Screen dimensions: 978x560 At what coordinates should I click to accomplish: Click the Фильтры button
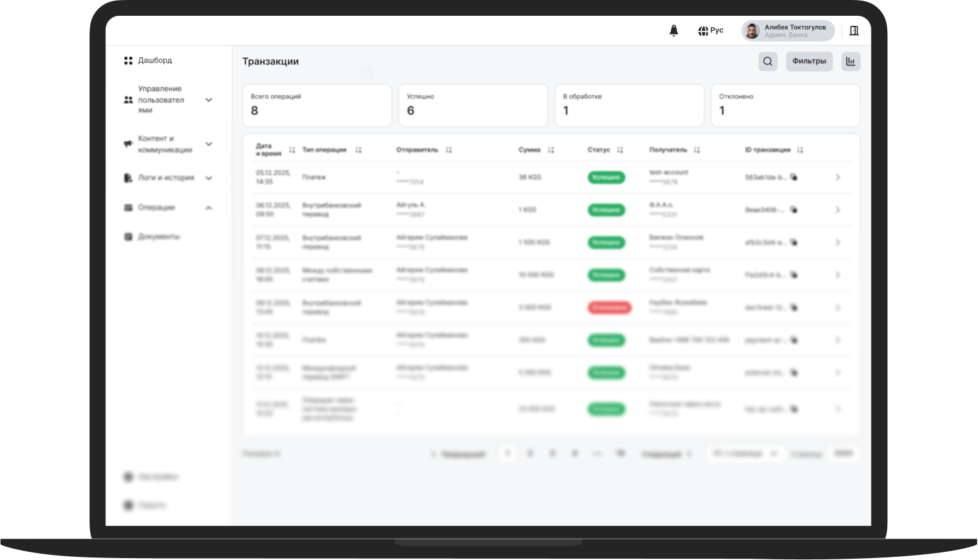[808, 61]
